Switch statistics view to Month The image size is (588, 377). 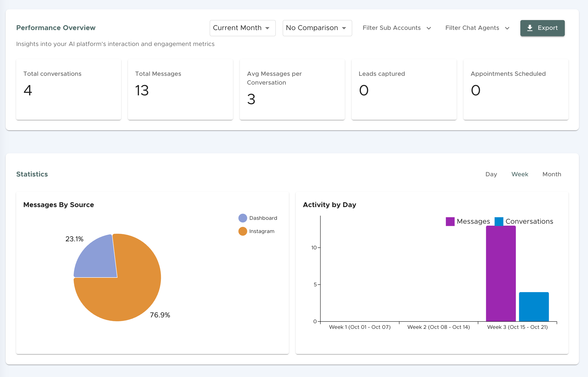point(552,174)
